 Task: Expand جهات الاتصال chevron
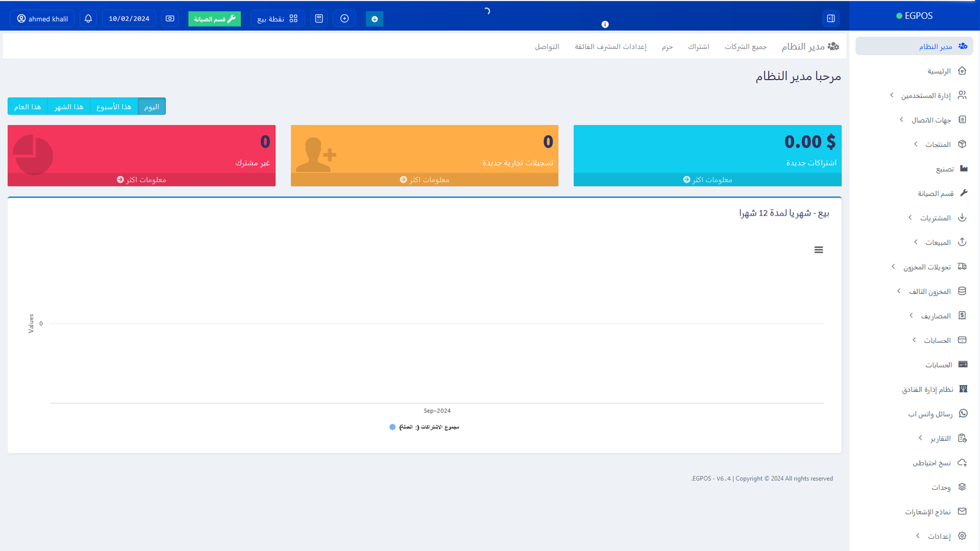click(902, 119)
